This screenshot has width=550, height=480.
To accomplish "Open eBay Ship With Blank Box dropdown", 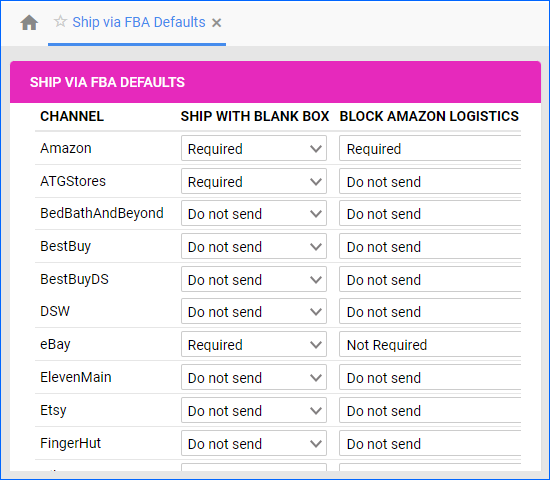I will 254,344.
